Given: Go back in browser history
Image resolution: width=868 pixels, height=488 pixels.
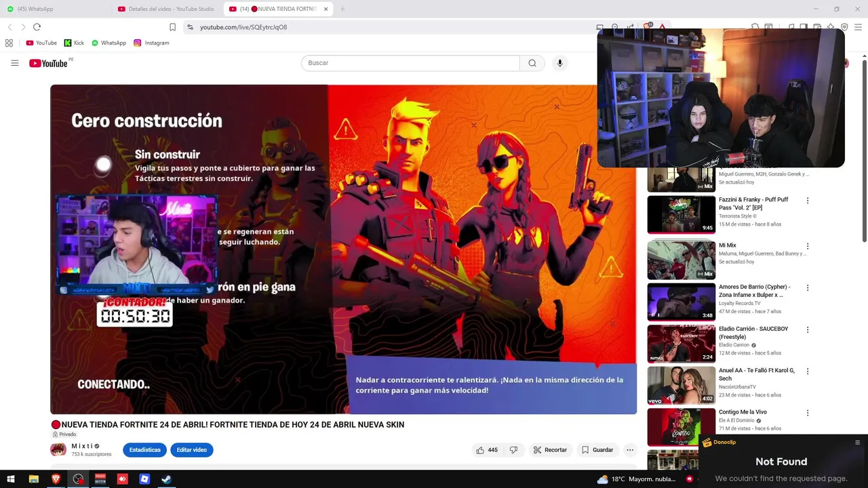Looking at the screenshot, I should pyautogui.click(x=9, y=27).
